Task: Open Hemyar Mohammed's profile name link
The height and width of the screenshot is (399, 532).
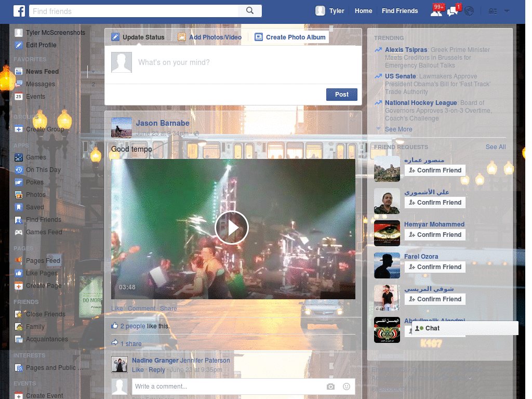Action: pos(434,224)
